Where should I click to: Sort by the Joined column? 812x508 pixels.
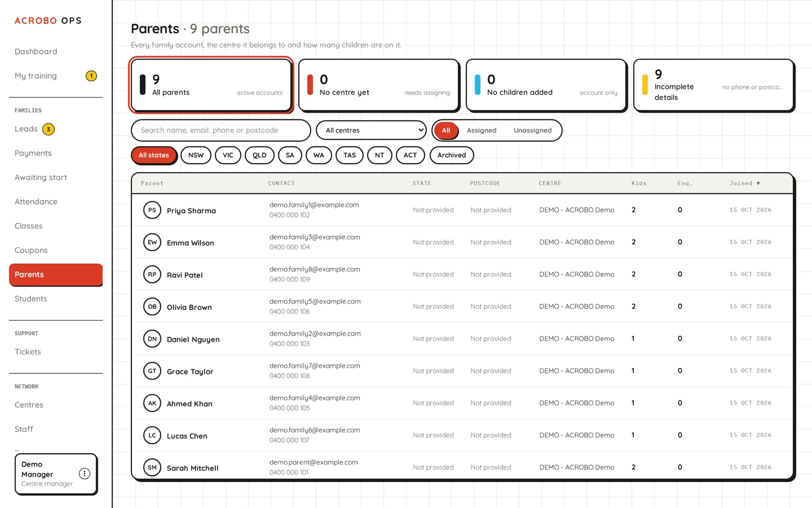[x=745, y=183]
